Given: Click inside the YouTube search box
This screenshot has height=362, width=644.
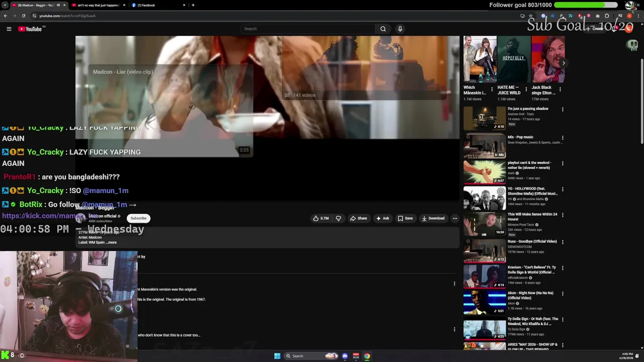Looking at the screenshot, I should 308,29.
